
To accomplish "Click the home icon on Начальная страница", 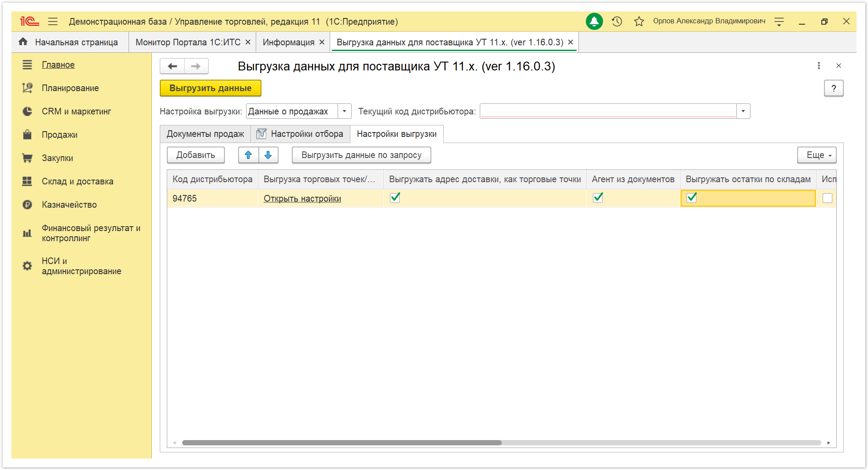I will click(x=23, y=42).
